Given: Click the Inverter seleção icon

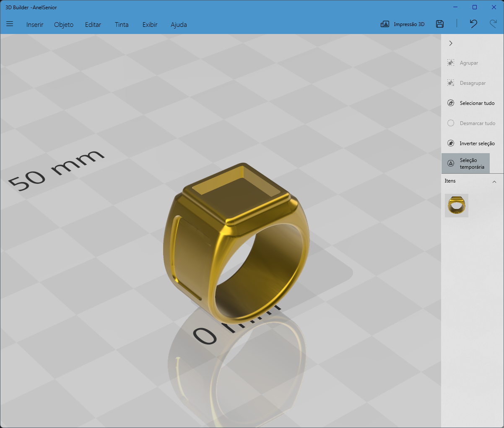Looking at the screenshot, I should [x=451, y=143].
